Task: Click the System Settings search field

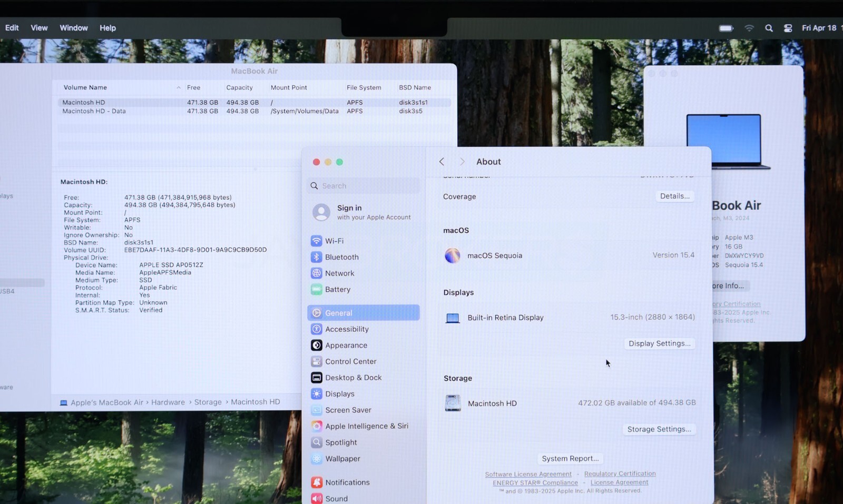Action: 364,186
